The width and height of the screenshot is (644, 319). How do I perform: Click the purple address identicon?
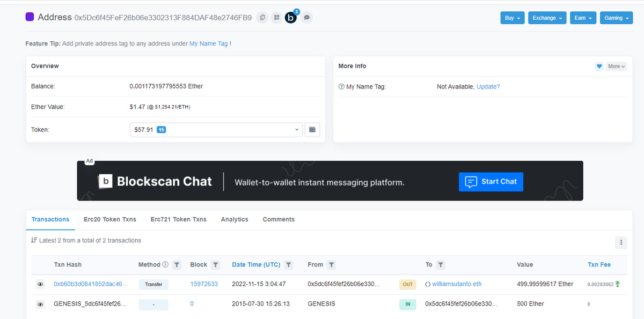pyautogui.click(x=30, y=17)
